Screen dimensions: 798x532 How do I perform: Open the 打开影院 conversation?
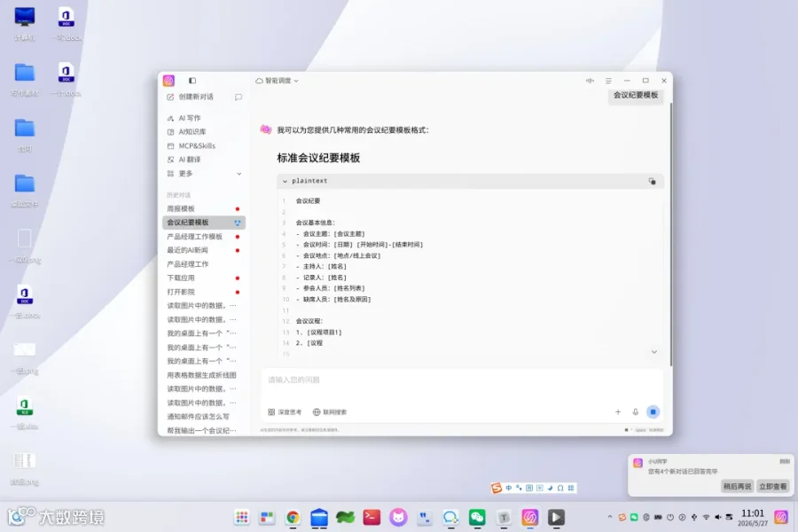pyautogui.click(x=204, y=292)
